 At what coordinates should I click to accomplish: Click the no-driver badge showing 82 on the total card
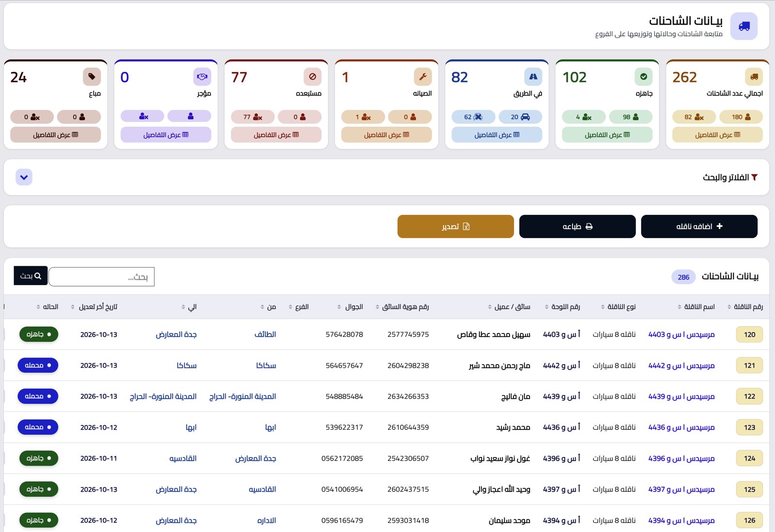coord(694,117)
